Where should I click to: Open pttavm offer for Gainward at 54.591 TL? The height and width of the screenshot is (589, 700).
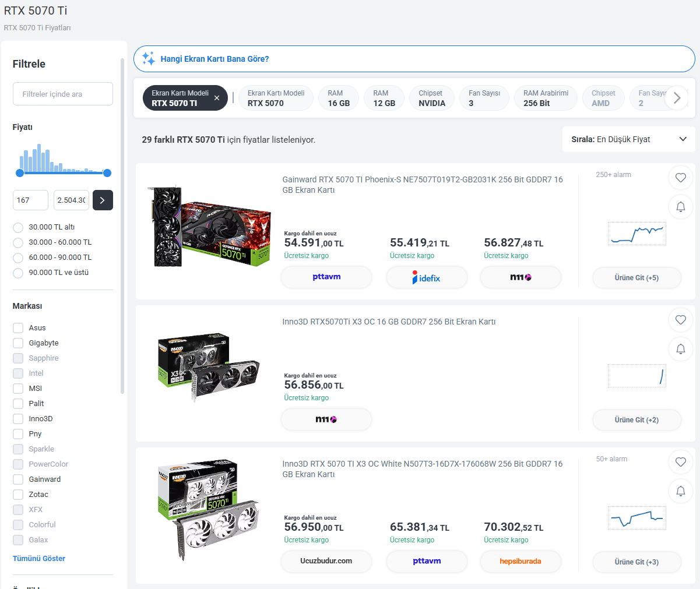326,277
